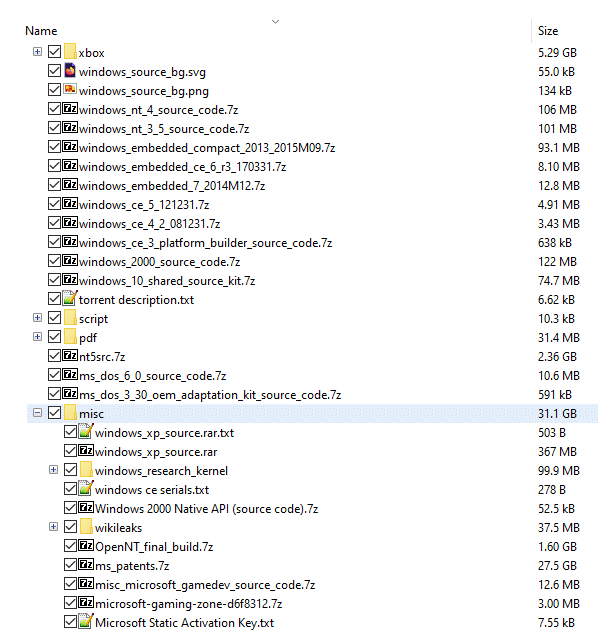Click the windows_source_bg.svg file icon

[x=70, y=71]
